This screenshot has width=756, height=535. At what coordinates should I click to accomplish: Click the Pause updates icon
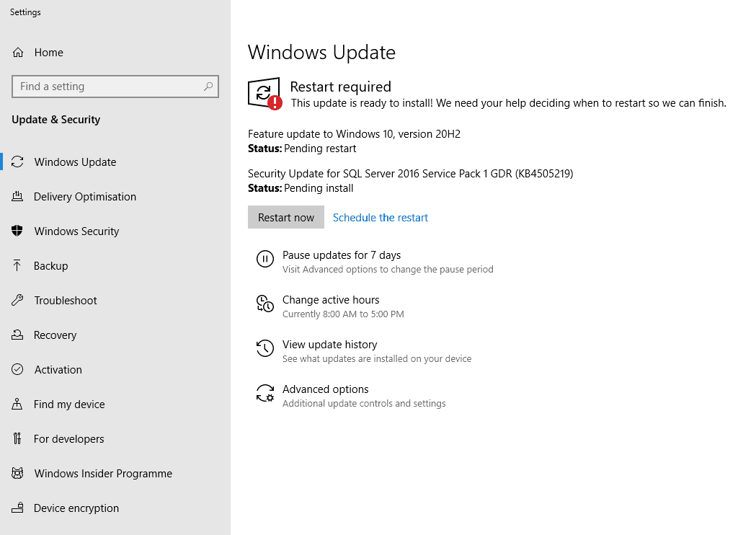[265, 259]
